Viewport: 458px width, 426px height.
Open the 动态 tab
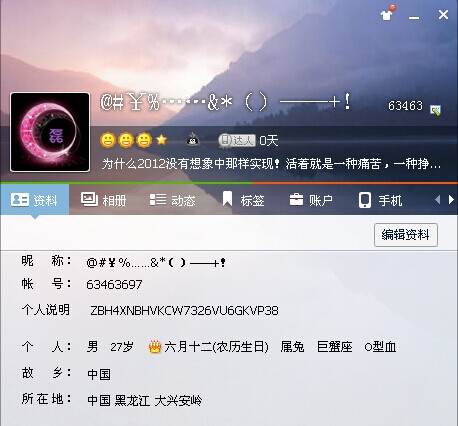(172, 200)
